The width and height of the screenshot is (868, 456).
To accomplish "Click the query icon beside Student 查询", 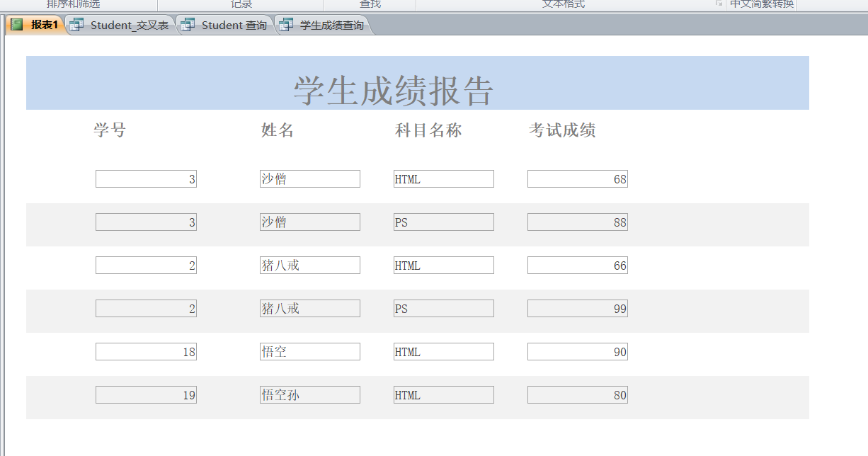I will (x=188, y=25).
